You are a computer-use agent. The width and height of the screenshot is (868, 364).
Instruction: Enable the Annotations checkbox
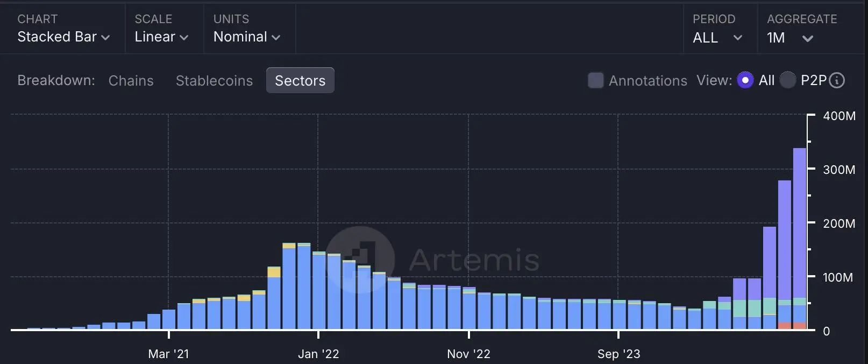click(x=595, y=80)
